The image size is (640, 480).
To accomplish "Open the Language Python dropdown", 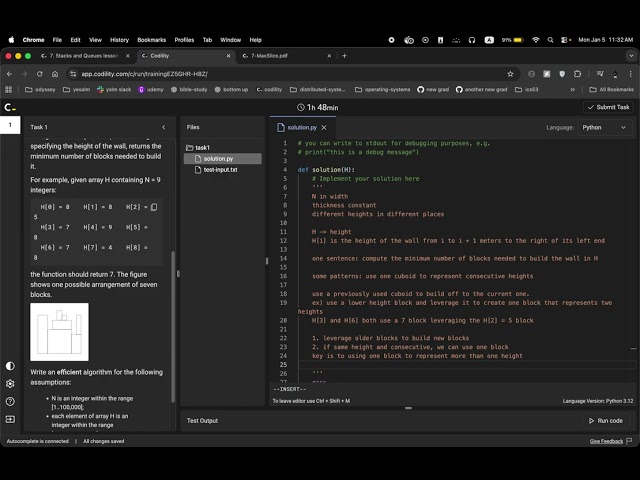I will [604, 127].
